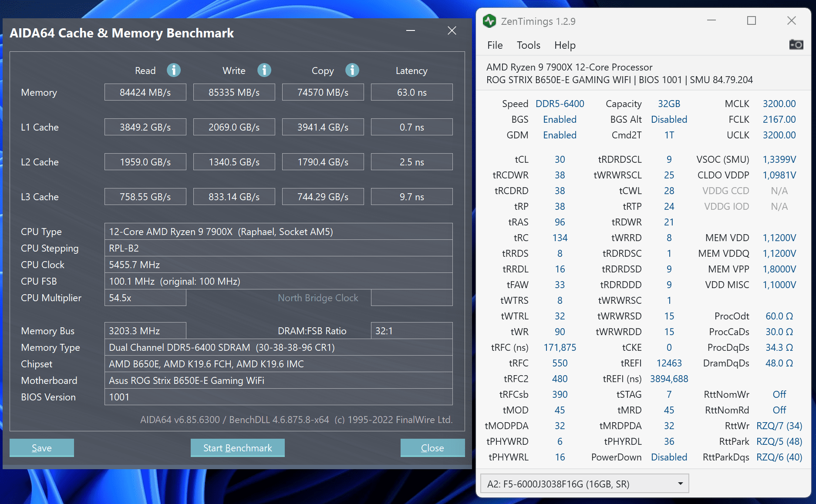816x504 pixels.
Task: Click the Memory Type field DDR5-6400 SDRAM
Action: 279,347
